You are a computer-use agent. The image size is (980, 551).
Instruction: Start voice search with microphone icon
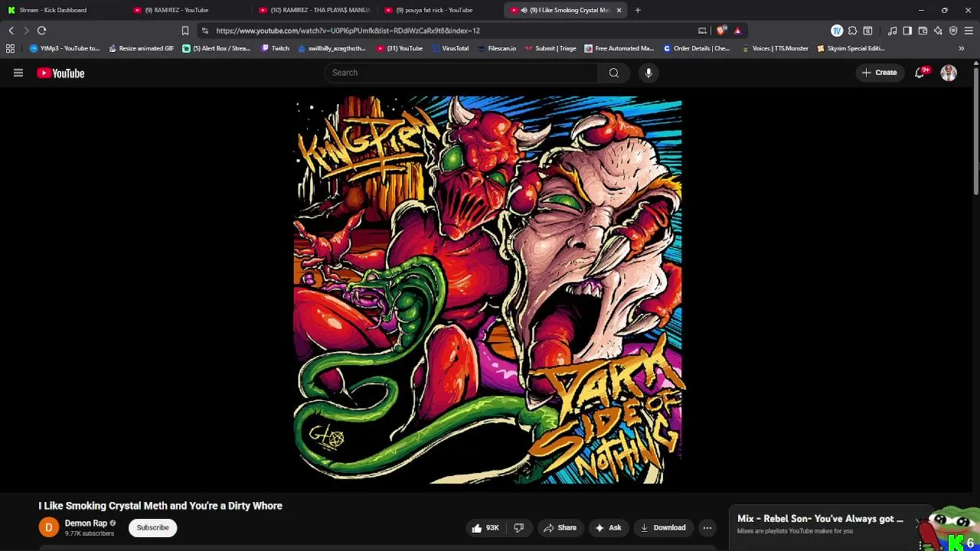coord(648,73)
